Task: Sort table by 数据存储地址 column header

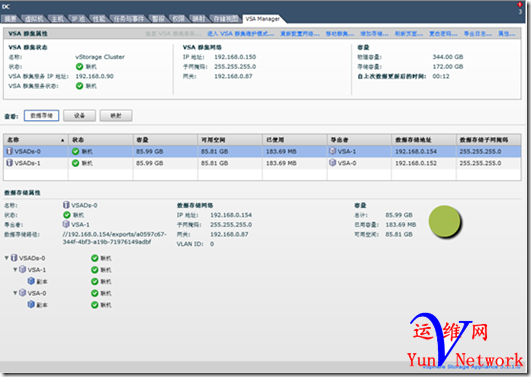Action: [424, 140]
